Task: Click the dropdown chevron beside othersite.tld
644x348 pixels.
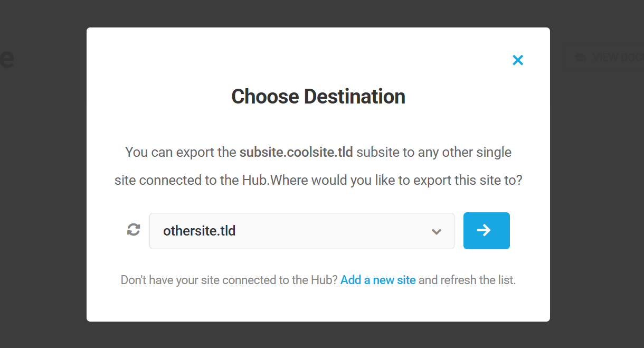Action: click(x=436, y=231)
